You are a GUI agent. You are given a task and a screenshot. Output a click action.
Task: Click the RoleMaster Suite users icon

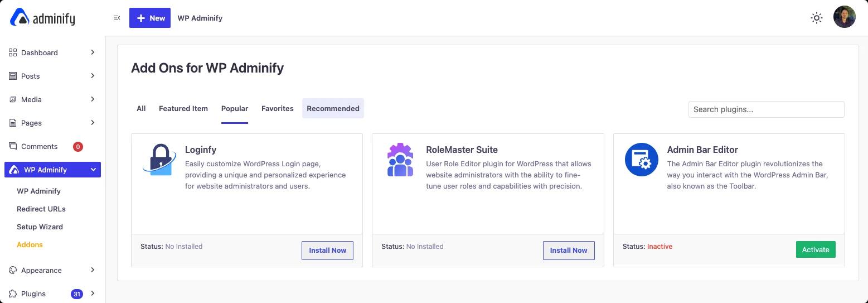400,160
